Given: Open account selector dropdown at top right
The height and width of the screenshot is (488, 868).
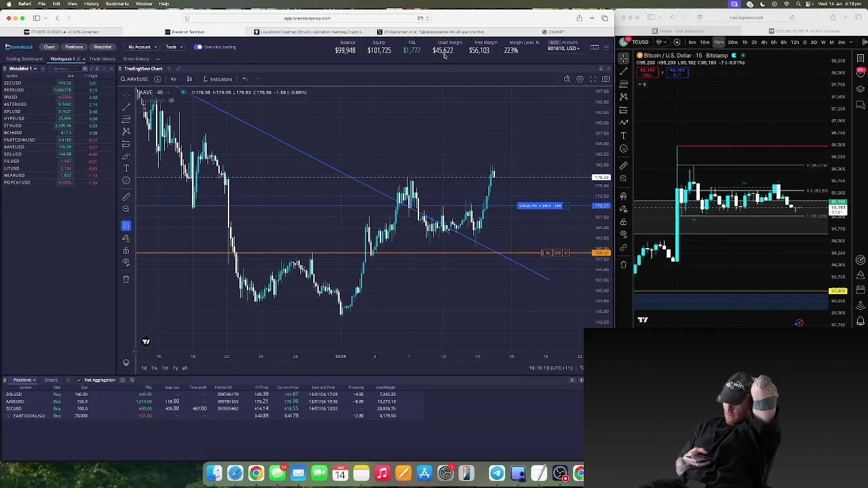Looking at the screenshot, I should (x=564, y=47).
